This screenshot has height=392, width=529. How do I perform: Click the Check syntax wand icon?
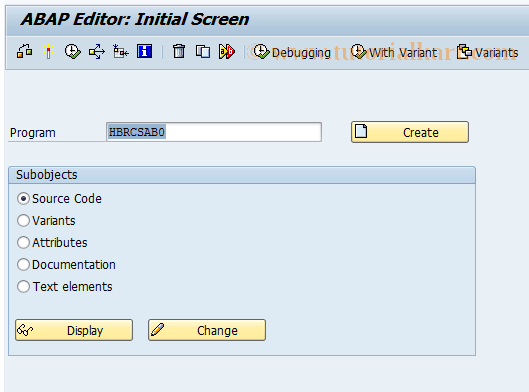[49, 52]
